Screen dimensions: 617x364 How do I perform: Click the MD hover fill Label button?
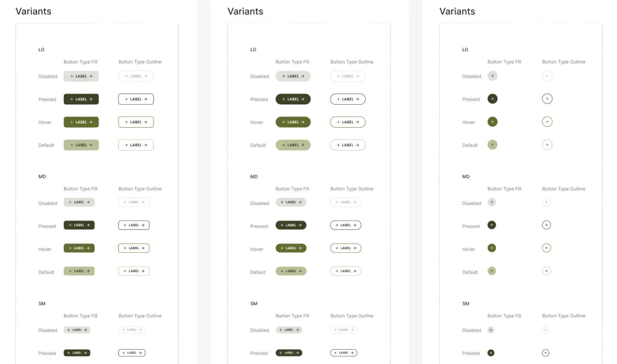[x=79, y=248]
